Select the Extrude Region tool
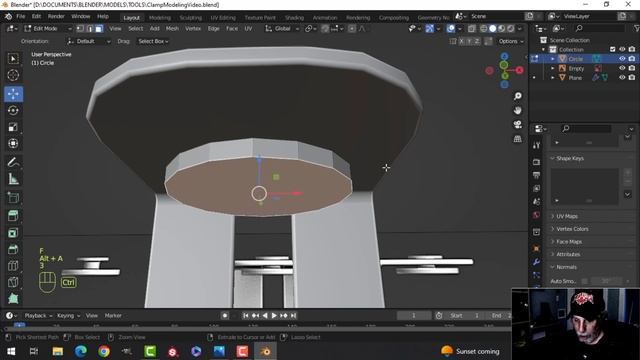Screen dimensions: 640x360 (13, 216)
